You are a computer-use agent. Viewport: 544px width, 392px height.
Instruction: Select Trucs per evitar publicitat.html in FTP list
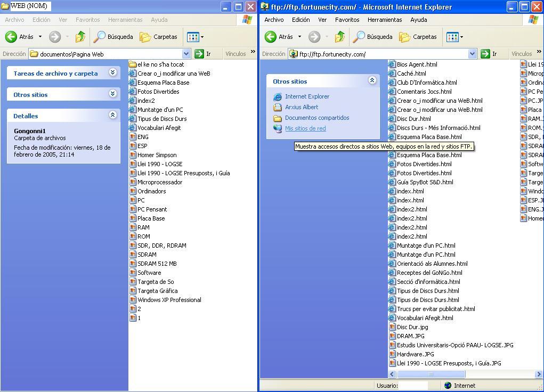pos(436,309)
